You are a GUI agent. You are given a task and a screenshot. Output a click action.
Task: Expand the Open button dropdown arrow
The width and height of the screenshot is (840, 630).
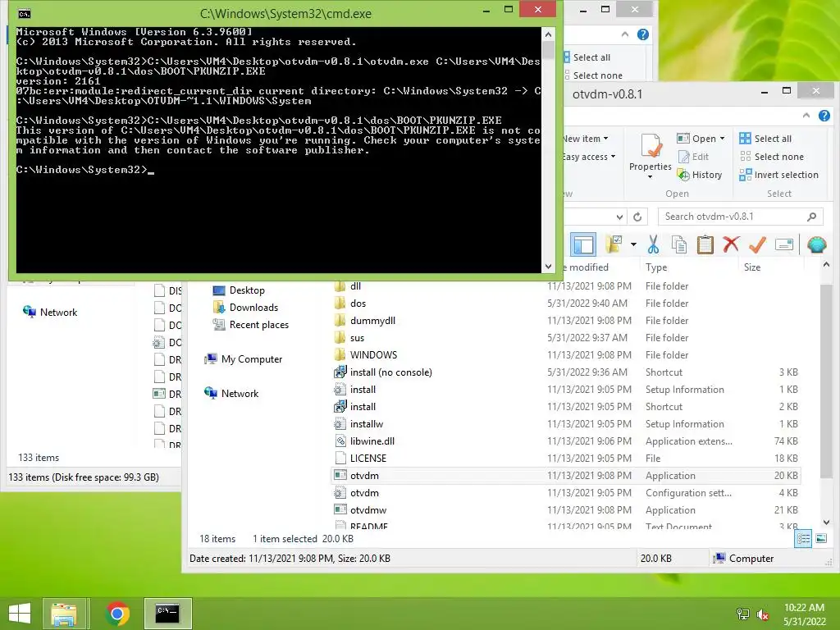coord(722,138)
